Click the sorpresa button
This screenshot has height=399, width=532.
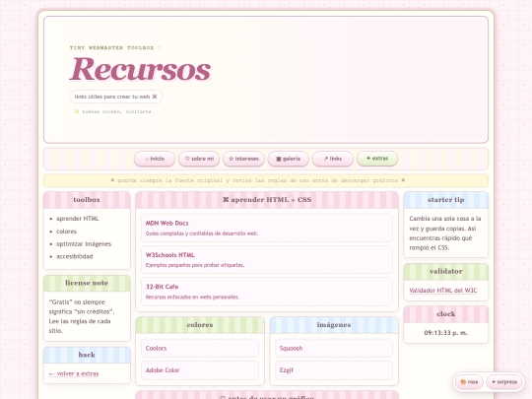(504, 382)
